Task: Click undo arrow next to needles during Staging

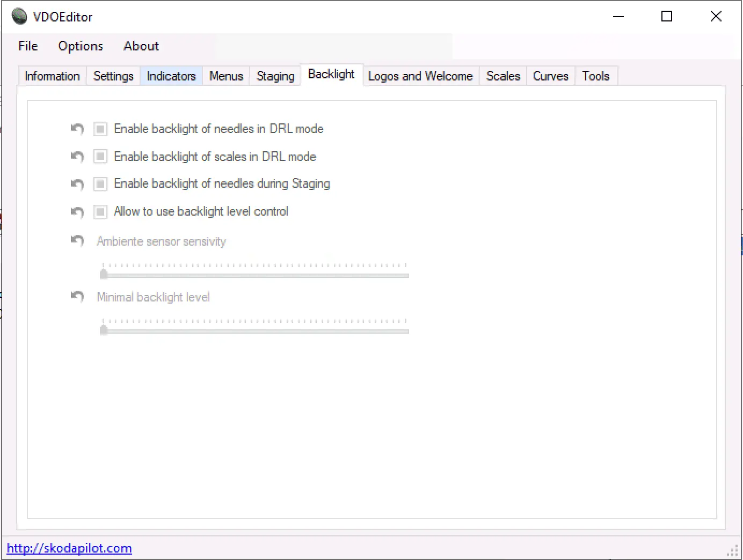Action: pyautogui.click(x=77, y=184)
